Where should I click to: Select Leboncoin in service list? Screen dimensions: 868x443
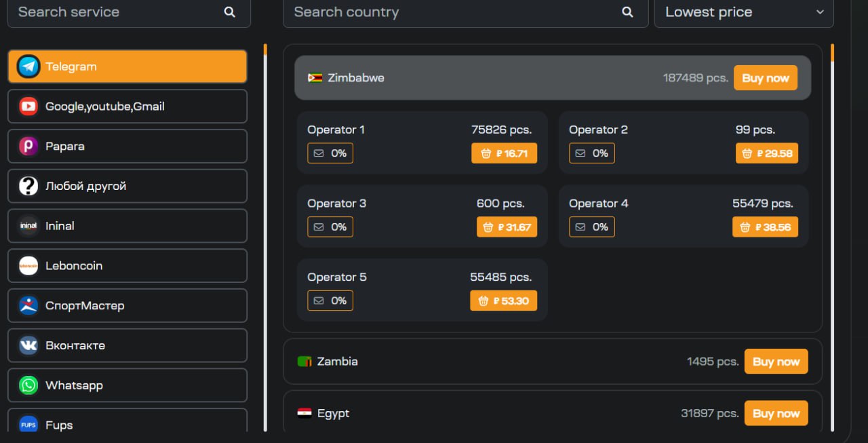127,266
